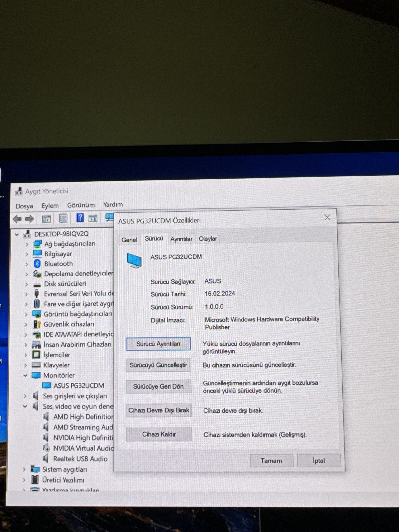
Task: Click the processor icon beside İşlemciler
Action: [36, 355]
